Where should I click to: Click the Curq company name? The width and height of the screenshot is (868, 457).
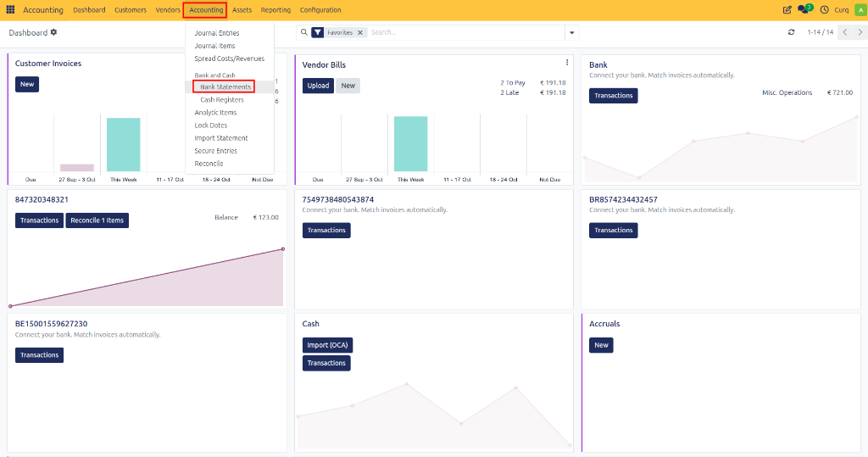point(842,10)
